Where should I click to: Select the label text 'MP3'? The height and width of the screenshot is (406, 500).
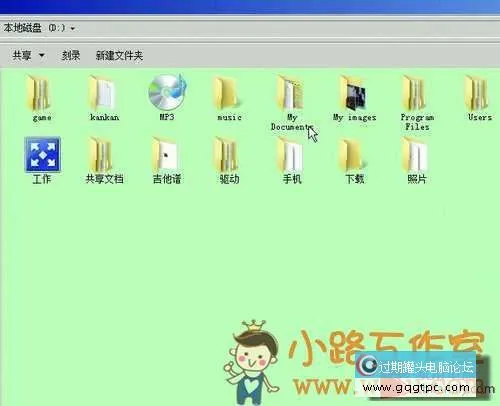167,117
